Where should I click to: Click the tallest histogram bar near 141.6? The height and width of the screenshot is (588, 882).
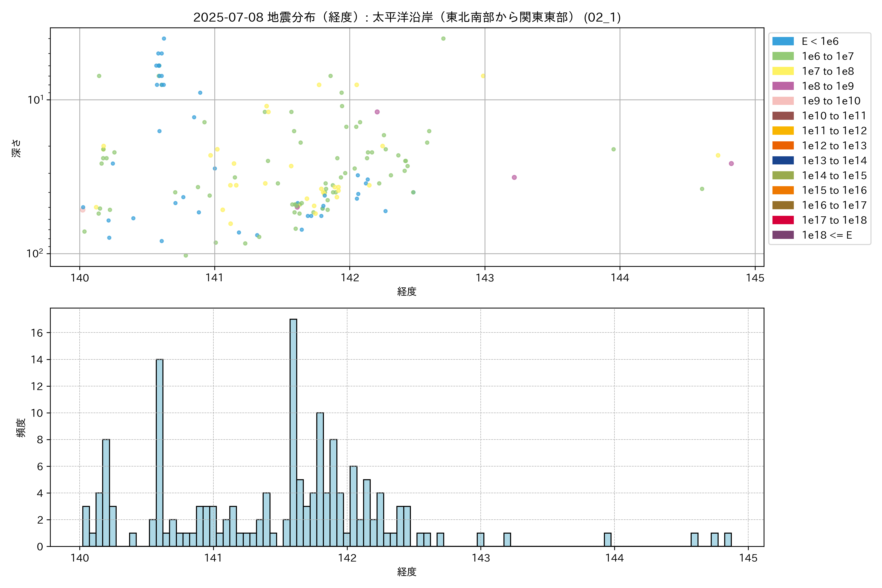coord(293,431)
